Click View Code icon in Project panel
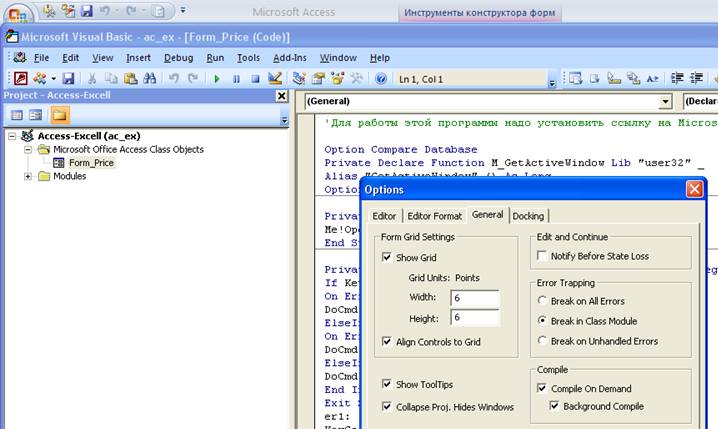Viewport: 718px width, 429px height. pos(17,115)
